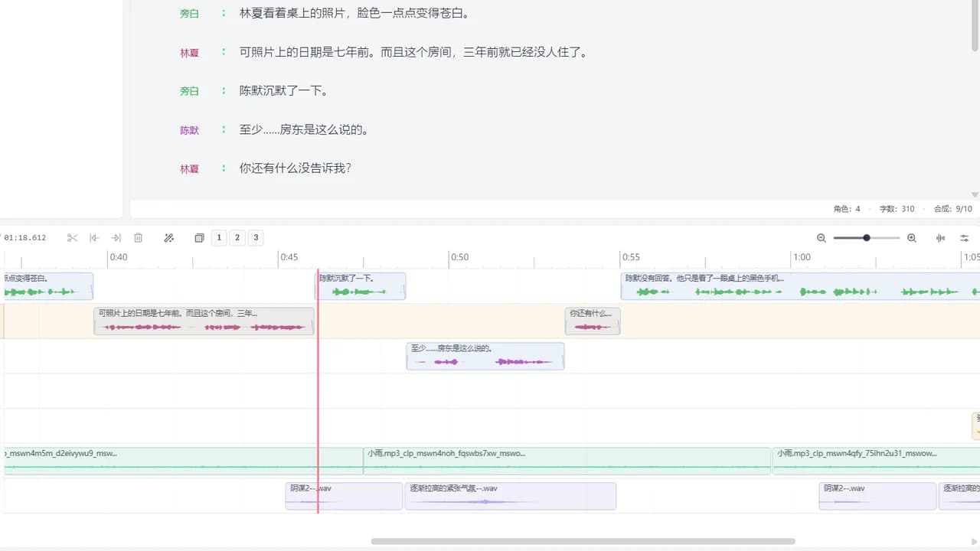Image resolution: width=980 pixels, height=551 pixels.
Task: Toggle the waveform display icon
Action: coord(940,238)
